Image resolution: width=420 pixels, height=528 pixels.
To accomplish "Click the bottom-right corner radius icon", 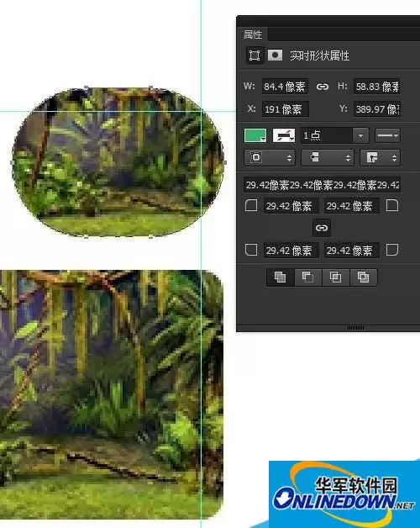I will coord(392,250).
